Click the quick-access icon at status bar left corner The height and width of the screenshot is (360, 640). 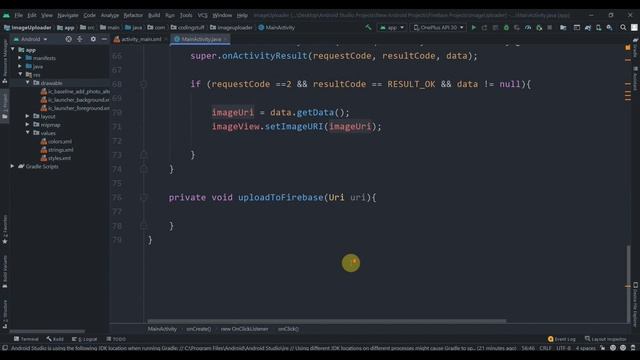click(5, 348)
